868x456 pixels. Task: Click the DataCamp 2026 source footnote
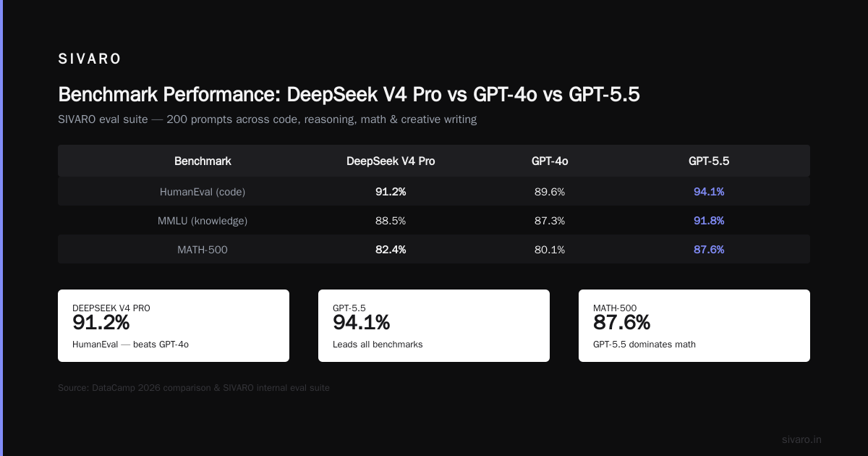point(194,388)
